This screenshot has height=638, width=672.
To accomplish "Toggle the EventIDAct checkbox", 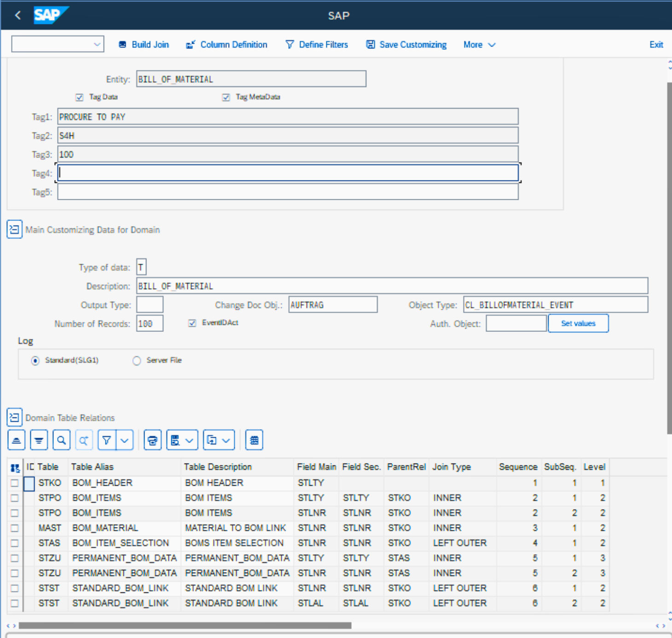I will point(192,323).
